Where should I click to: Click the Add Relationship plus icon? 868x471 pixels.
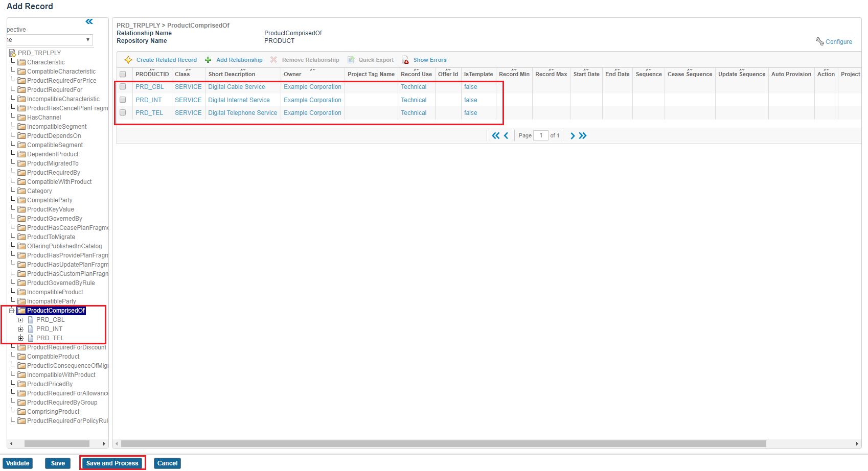point(208,60)
